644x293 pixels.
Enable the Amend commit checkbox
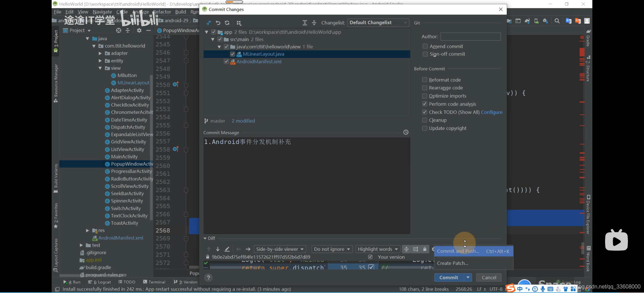click(x=425, y=46)
